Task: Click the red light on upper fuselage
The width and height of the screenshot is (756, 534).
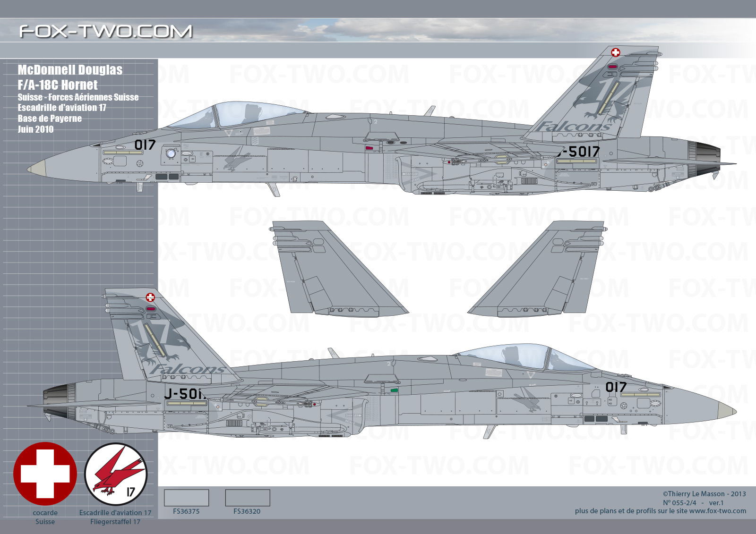Action: 369,148
